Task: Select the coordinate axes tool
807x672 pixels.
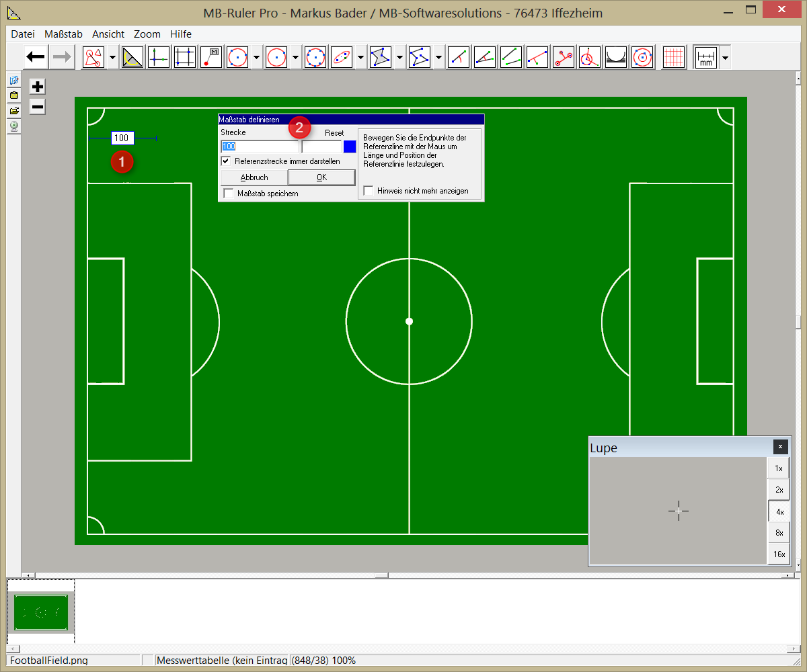Action: pos(158,58)
